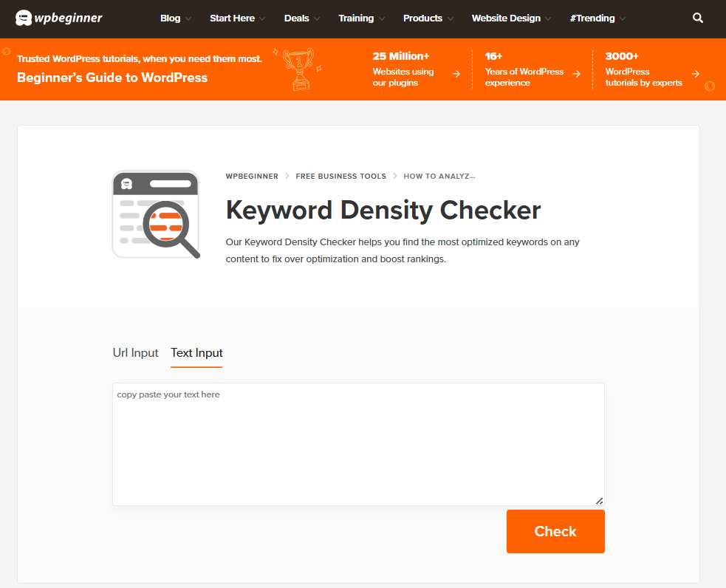The width and height of the screenshot is (726, 588).
Task: Open the FREE BUSINESS TOOLS breadcrumb
Action: click(340, 177)
